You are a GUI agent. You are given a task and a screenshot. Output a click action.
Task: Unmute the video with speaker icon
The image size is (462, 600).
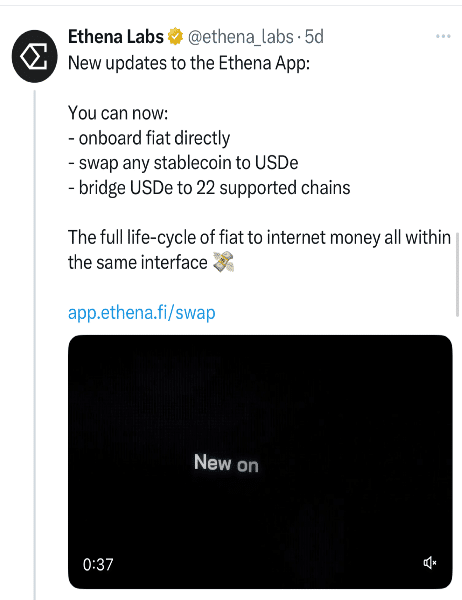(x=429, y=562)
